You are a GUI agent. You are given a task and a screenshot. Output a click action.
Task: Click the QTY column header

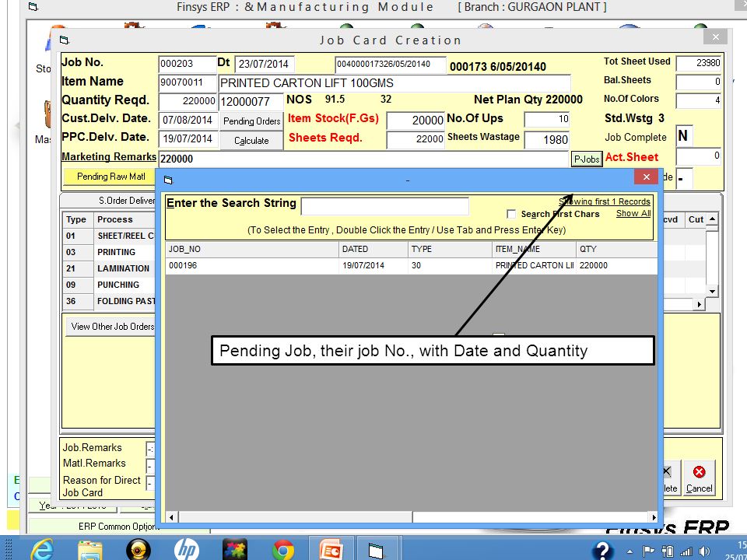tap(616, 249)
